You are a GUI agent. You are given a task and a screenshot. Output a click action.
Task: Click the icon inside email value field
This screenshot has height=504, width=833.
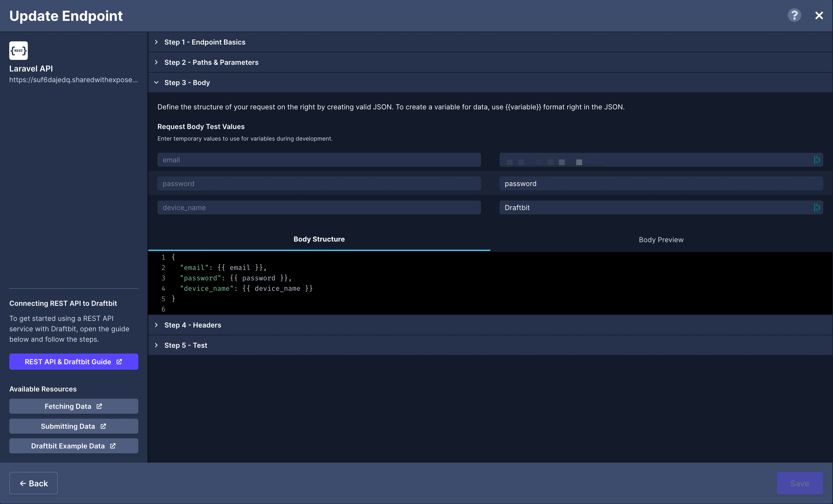[817, 160]
